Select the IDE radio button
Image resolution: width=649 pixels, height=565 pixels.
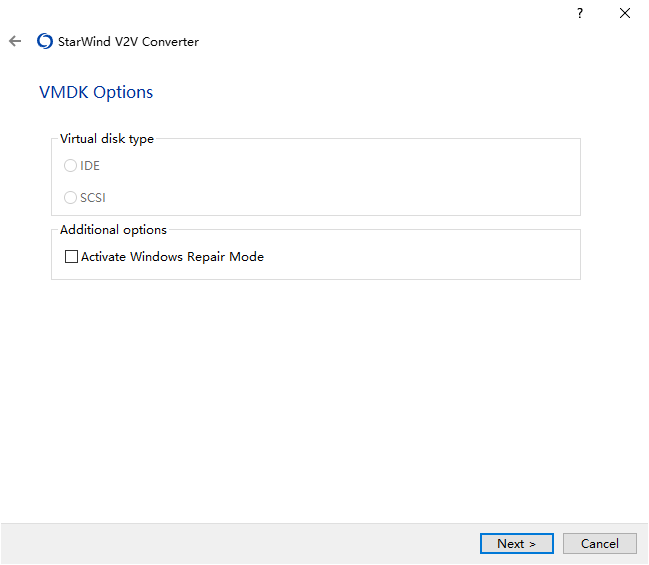click(70, 166)
